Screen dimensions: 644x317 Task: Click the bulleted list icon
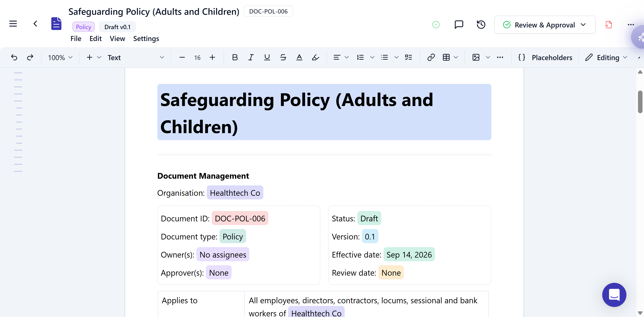(384, 57)
